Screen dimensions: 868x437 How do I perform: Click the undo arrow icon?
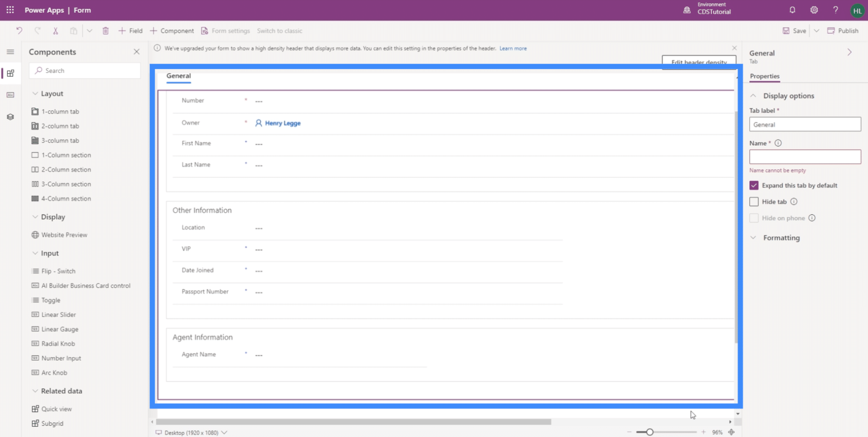coord(19,31)
